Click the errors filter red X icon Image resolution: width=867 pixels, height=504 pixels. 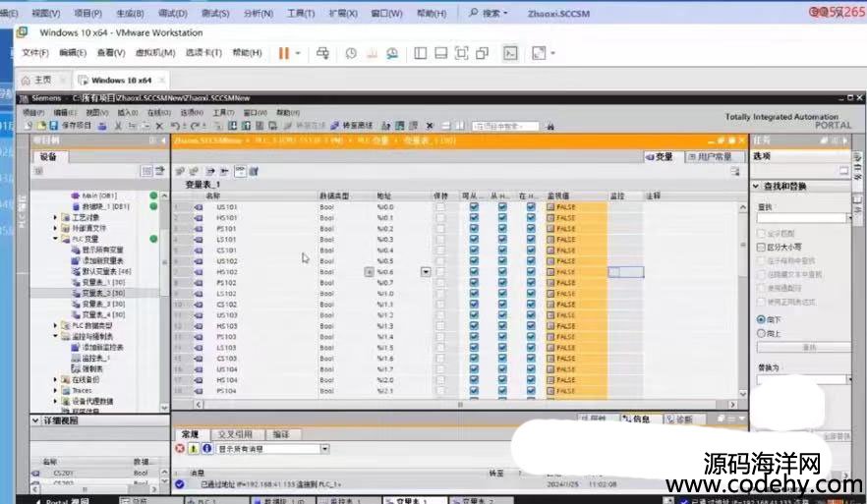click(x=180, y=448)
